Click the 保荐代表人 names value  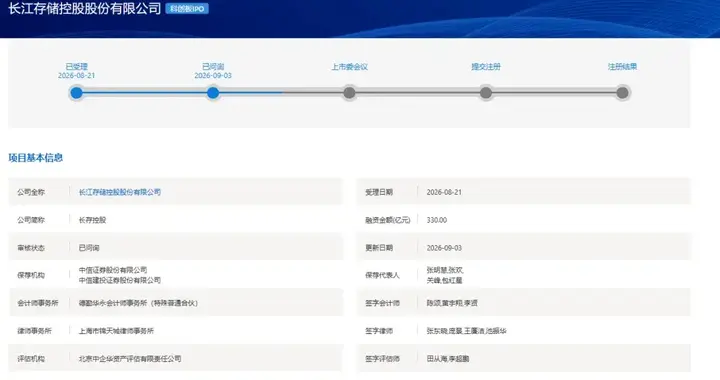(444, 275)
